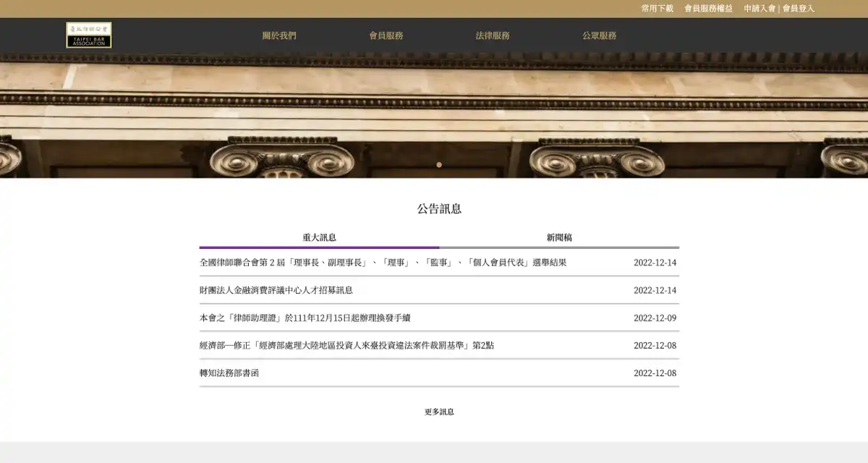Switch to the 新聞稿 tab

[x=559, y=237]
